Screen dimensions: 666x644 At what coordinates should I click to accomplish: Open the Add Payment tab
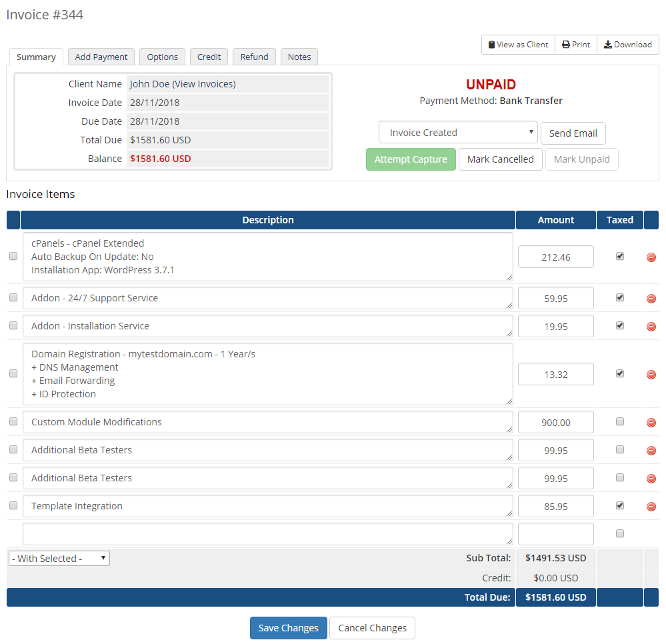[101, 57]
